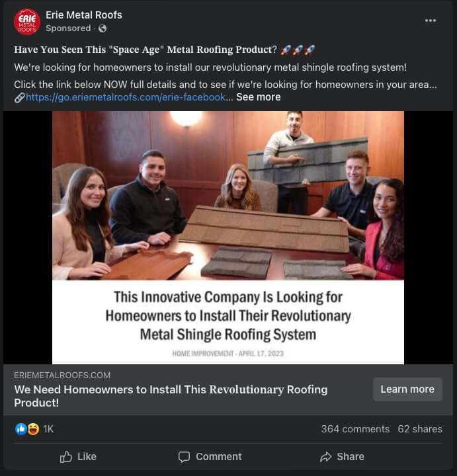Viewport: 457px width, 476px height.
Task: View the 1K reactions count
Action: (48, 429)
